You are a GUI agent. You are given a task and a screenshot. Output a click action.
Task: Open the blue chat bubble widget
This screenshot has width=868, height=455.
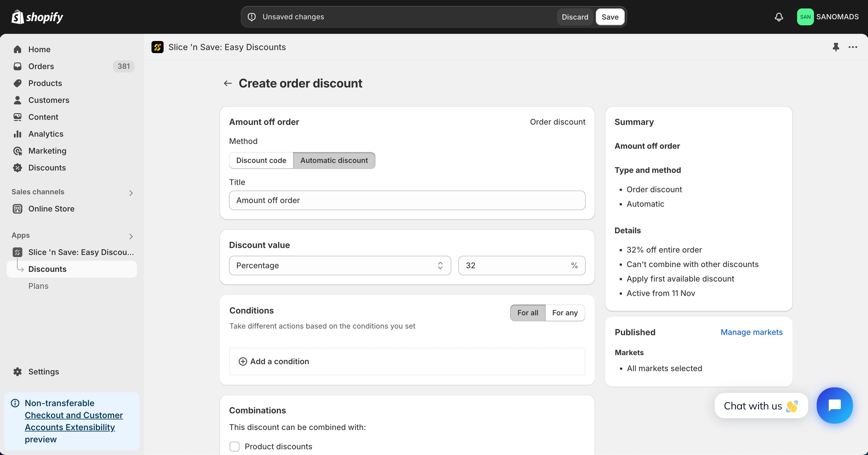tap(834, 405)
